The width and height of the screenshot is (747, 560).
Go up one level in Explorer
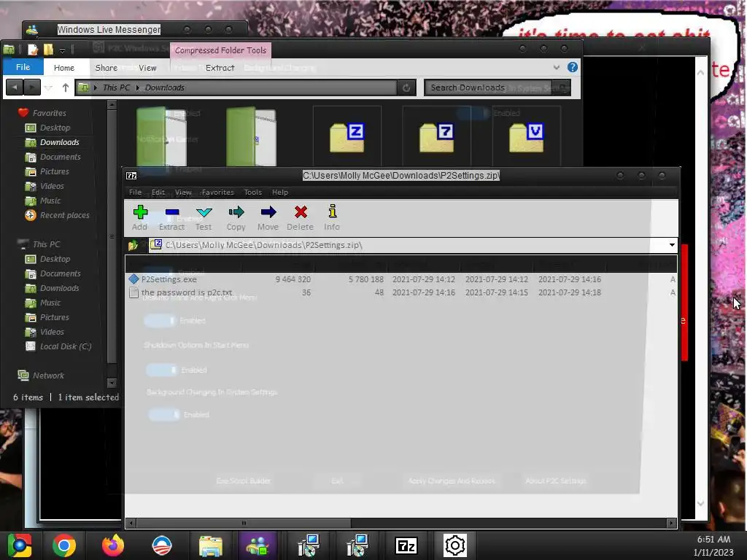tap(65, 87)
